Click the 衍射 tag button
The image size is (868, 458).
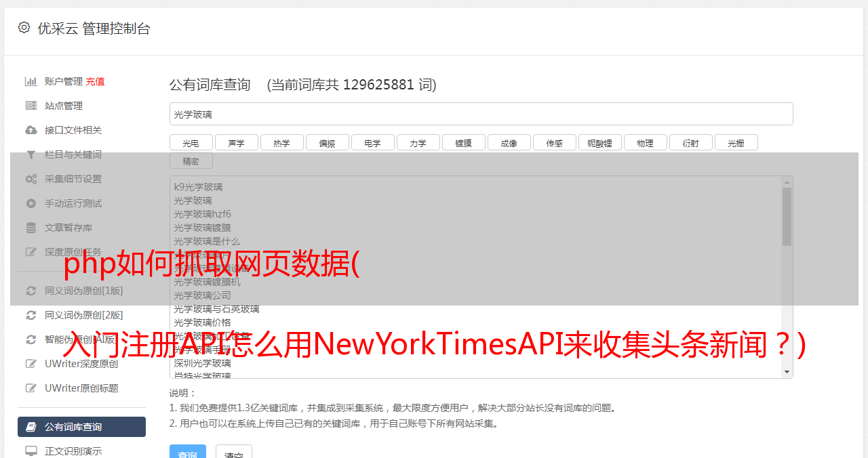tap(690, 142)
